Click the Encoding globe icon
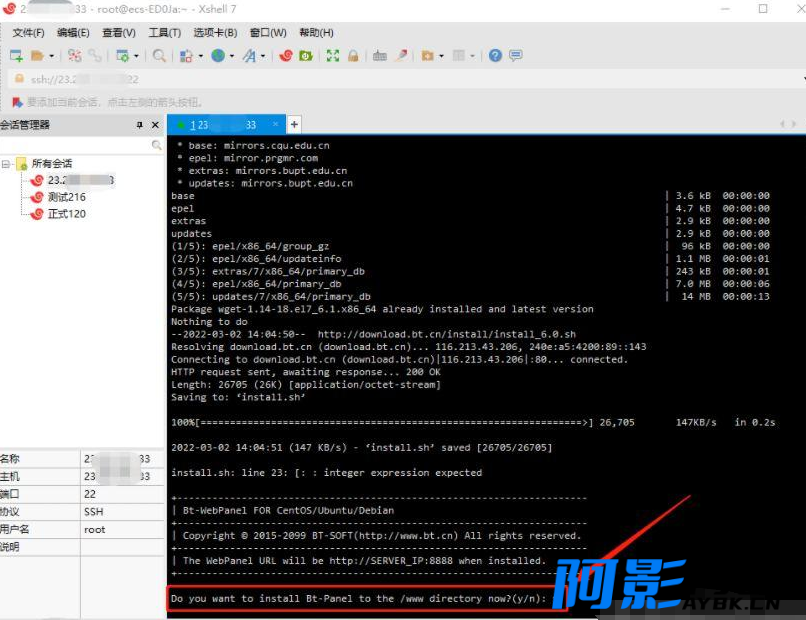 click(x=218, y=56)
